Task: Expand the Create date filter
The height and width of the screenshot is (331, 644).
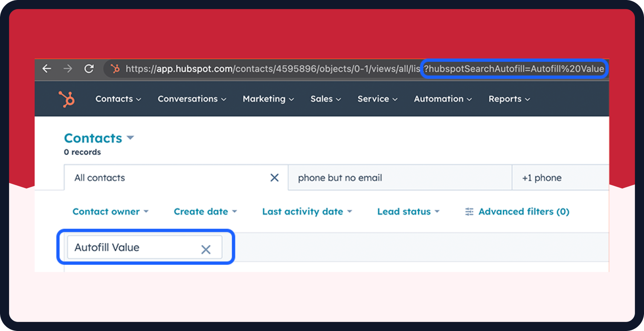Action: click(x=205, y=212)
